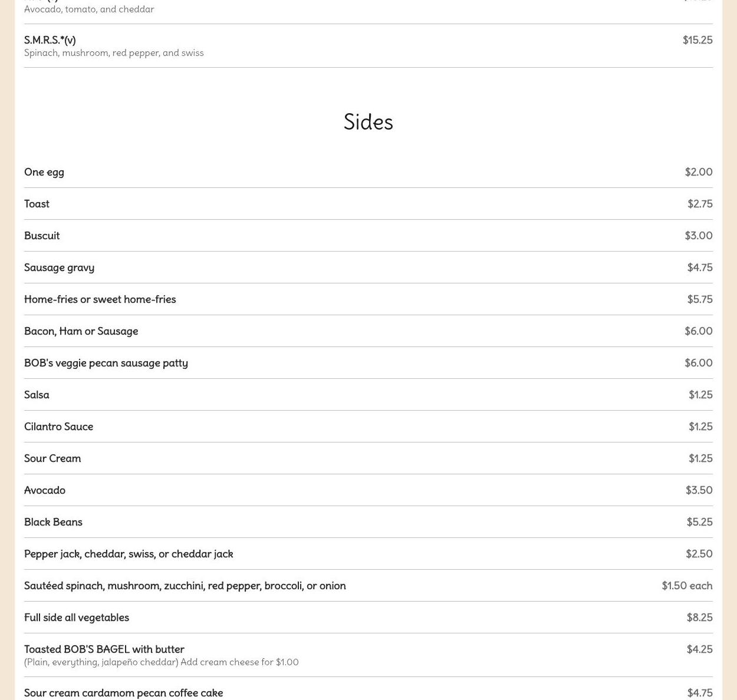This screenshot has width=737, height=700.
Task: Select the Buscuit side
Action: point(368,236)
